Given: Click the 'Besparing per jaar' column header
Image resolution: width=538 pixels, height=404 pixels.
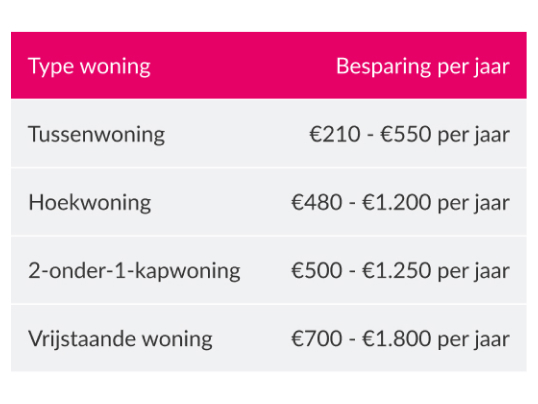Looking at the screenshot, I should click(422, 66).
